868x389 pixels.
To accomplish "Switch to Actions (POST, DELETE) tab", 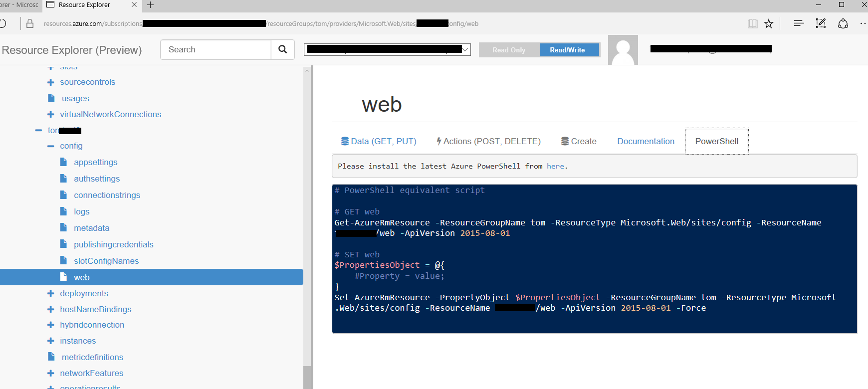I will pyautogui.click(x=488, y=141).
